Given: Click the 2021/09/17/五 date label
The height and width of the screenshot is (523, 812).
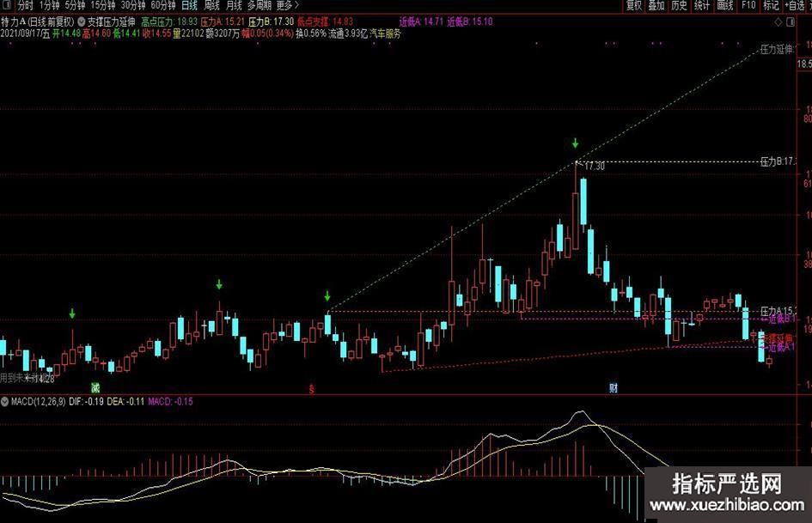Looking at the screenshot, I should (x=26, y=33).
